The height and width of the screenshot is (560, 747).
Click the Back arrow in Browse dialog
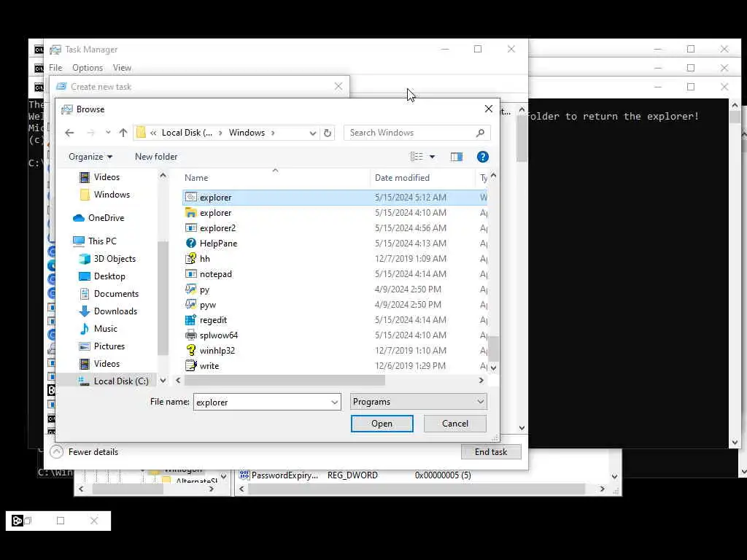(x=69, y=133)
